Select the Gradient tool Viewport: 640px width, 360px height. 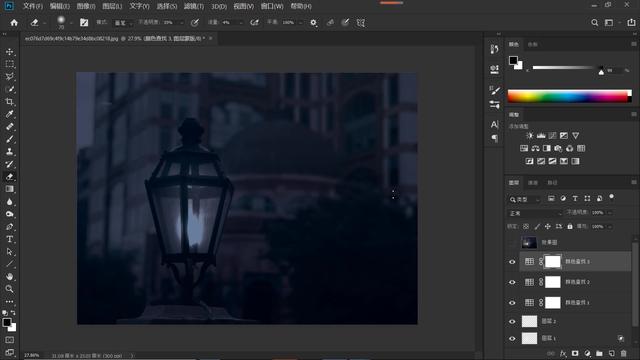(9, 189)
